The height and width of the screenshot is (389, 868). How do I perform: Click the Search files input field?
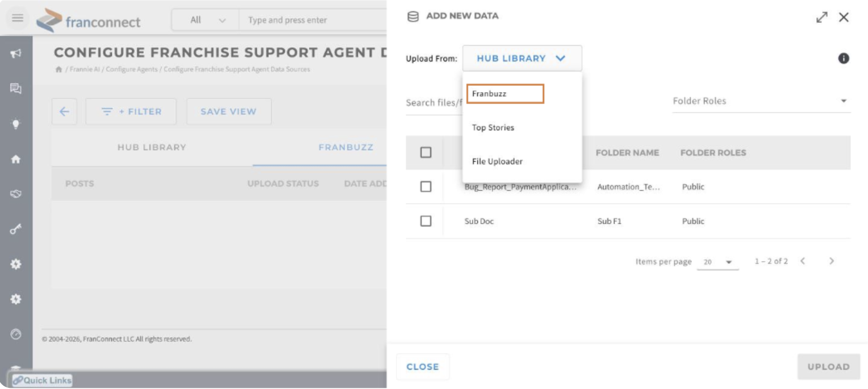[x=434, y=103]
